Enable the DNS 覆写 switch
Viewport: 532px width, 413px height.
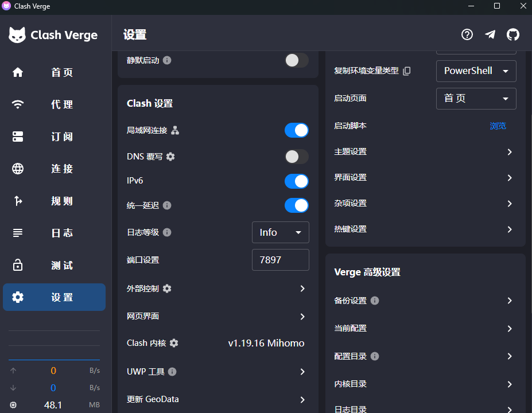(297, 157)
